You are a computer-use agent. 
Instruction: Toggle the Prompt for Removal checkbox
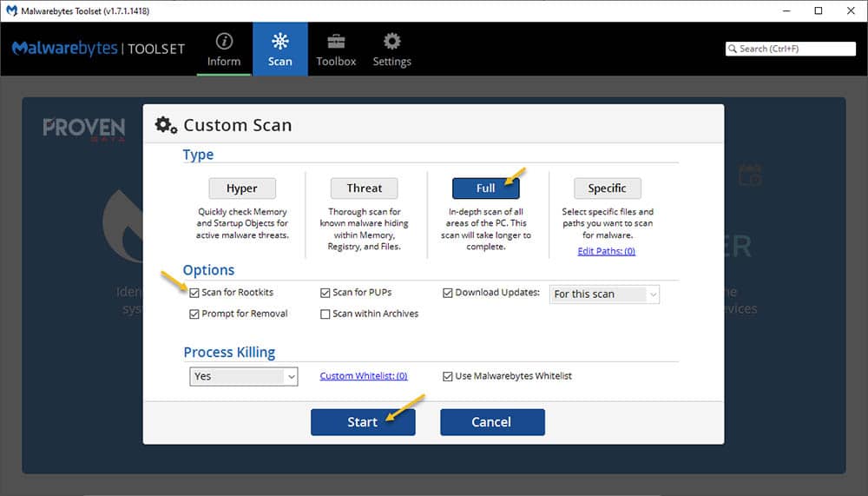(x=194, y=314)
